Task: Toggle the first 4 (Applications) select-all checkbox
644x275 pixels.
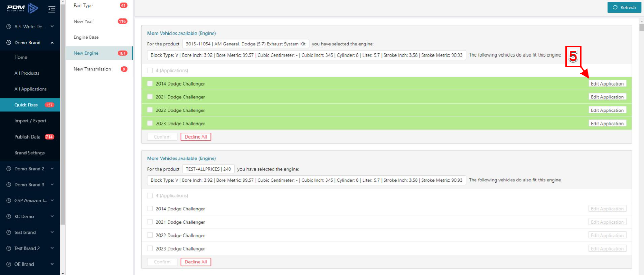Action: click(x=150, y=70)
